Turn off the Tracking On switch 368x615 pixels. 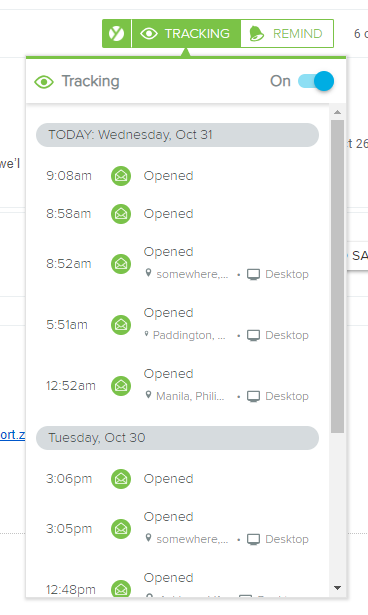(316, 81)
